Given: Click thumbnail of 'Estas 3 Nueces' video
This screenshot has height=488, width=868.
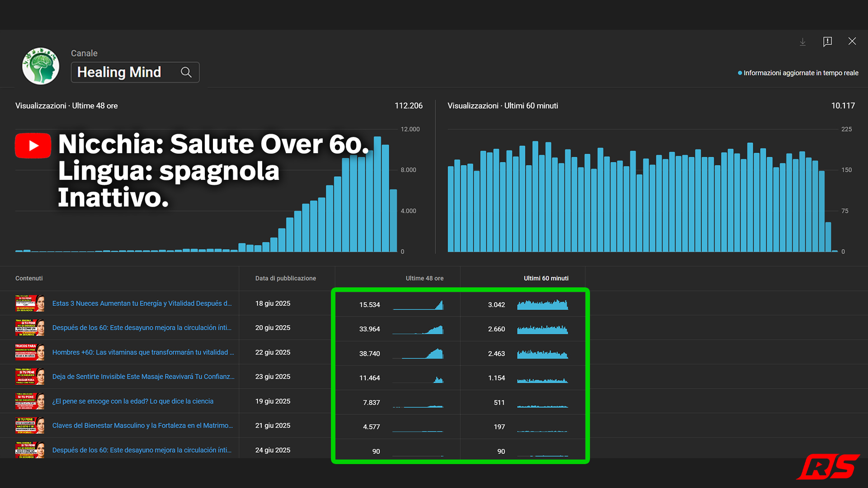Looking at the screenshot, I should pos(30,303).
